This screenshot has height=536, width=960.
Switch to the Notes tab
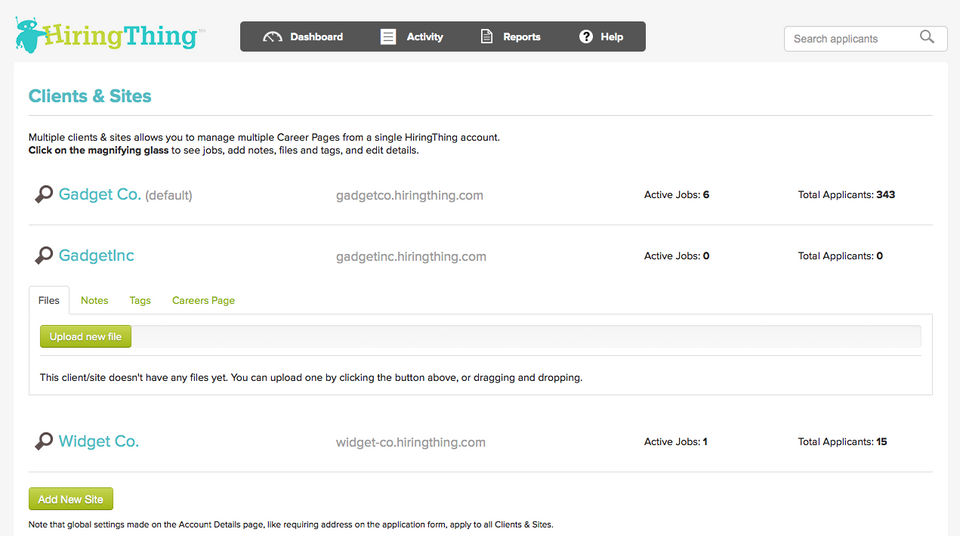click(x=94, y=300)
